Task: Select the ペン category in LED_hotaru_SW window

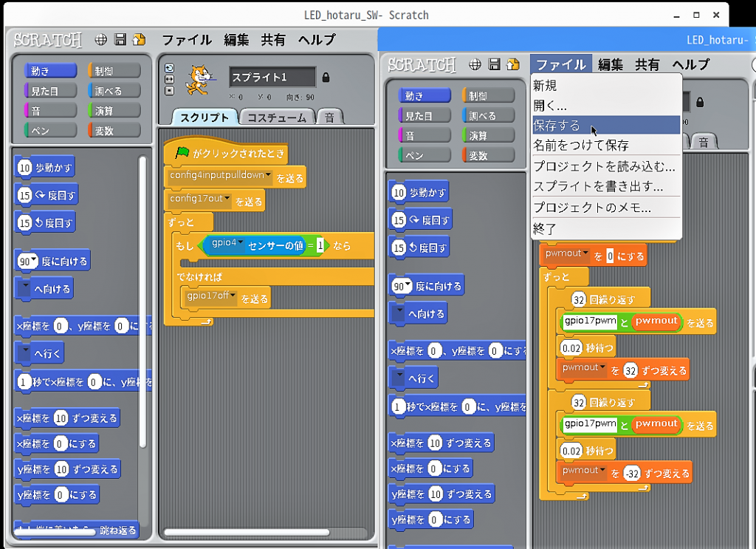Action: click(x=51, y=130)
